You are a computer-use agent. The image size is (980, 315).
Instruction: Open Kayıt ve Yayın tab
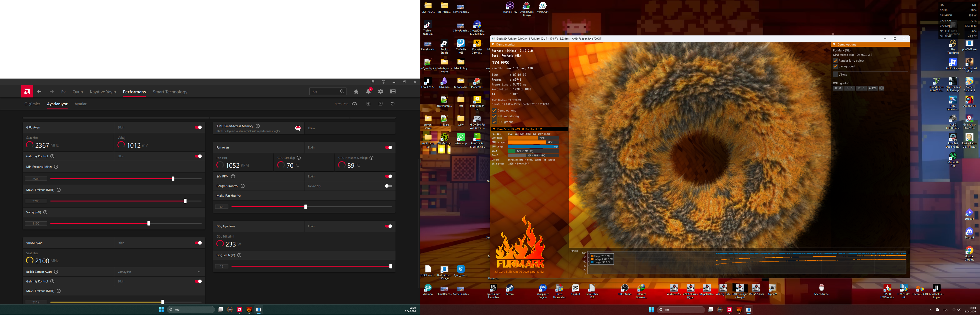tap(103, 92)
